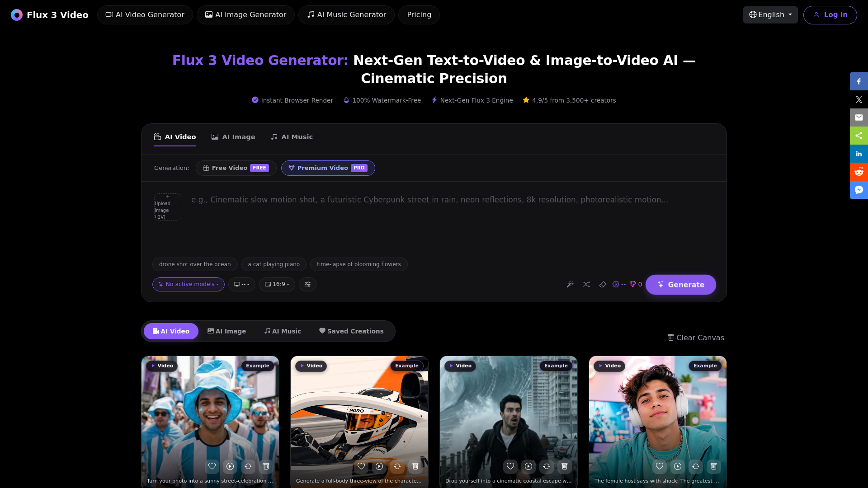Use 'time-lapse of blooming flowers' suggestion
This screenshot has height=488, width=868.
point(359,264)
